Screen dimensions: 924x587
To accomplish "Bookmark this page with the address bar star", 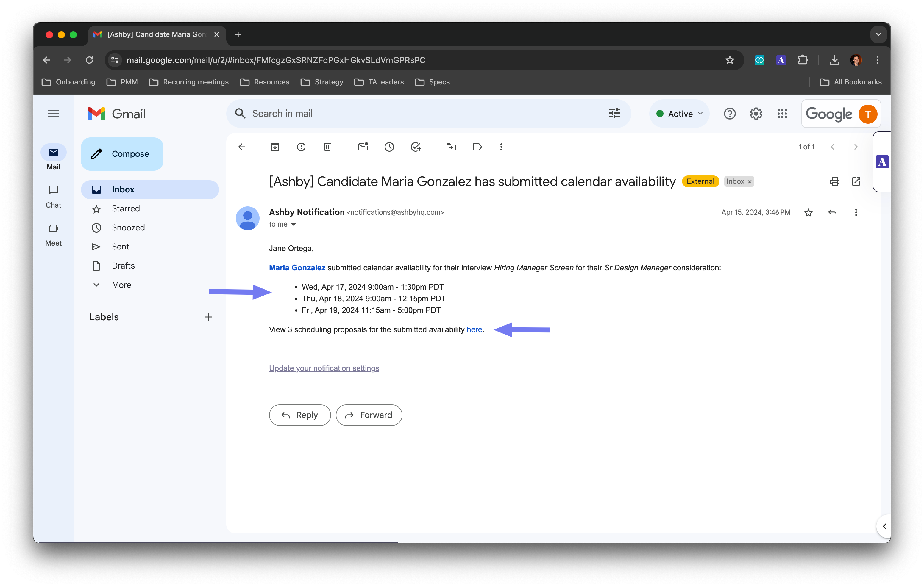I will 729,60.
